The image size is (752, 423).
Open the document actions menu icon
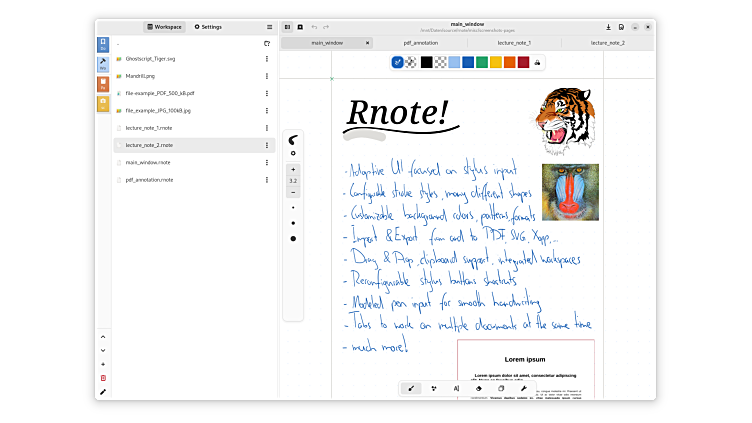pos(621,27)
